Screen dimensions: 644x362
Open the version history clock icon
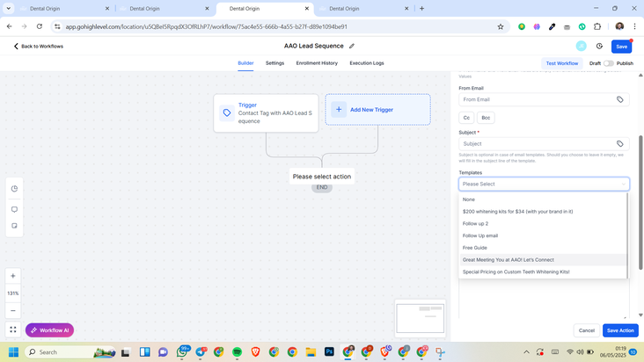(599, 46)
